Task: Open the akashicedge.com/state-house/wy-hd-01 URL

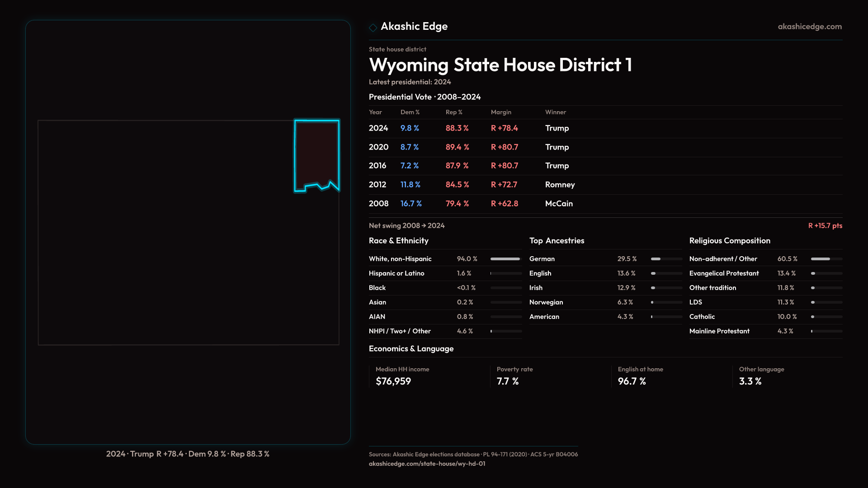Action: click(427, 464)
